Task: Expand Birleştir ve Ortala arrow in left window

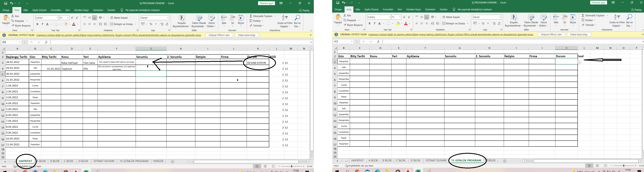Action: [136, 24]
